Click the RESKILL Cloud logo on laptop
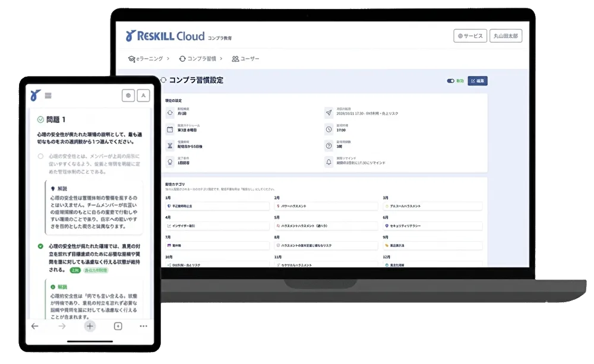594x364 pixels. pyautogui.click(x=165, y=36)
